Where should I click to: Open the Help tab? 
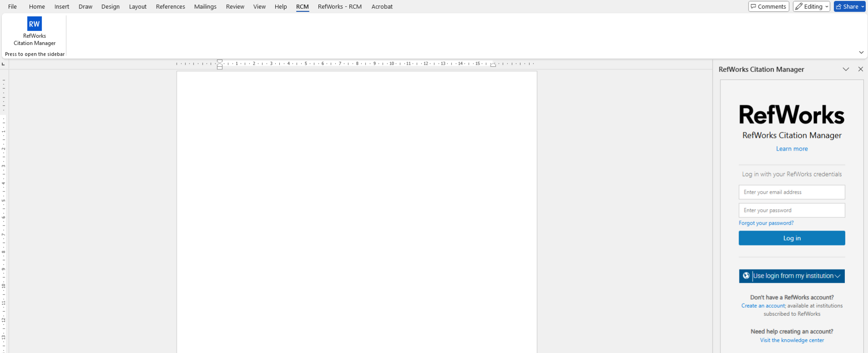(x=281, y=6)
